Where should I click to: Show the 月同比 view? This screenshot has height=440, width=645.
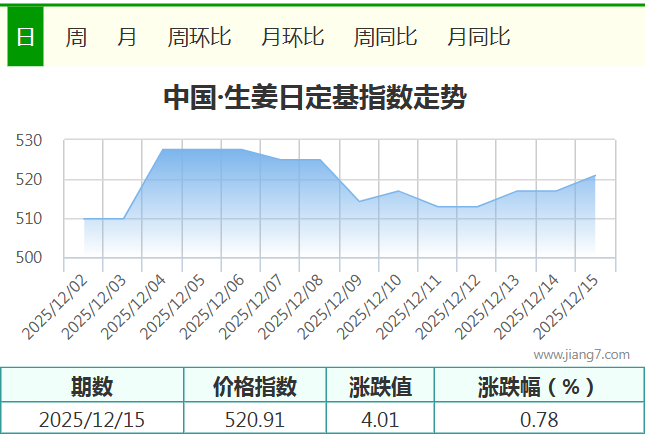point(478,38)
